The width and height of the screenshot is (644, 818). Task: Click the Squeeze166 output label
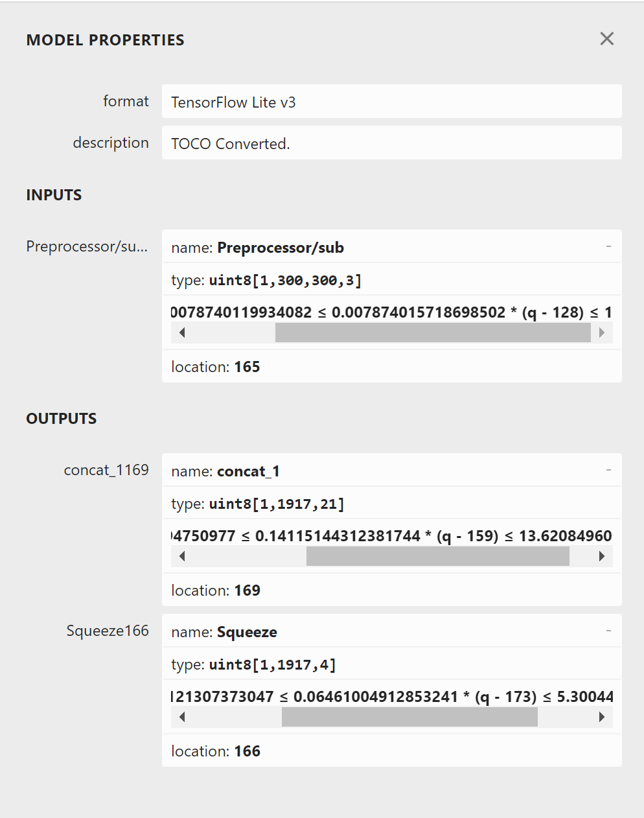[108, 631]
